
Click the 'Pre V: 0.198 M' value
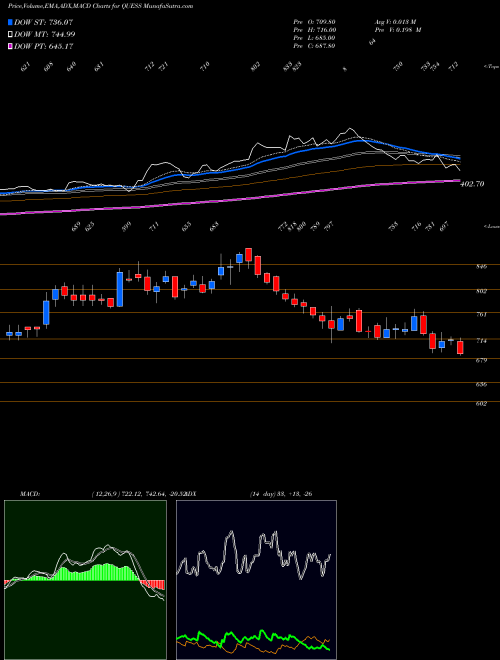[398, 30]
